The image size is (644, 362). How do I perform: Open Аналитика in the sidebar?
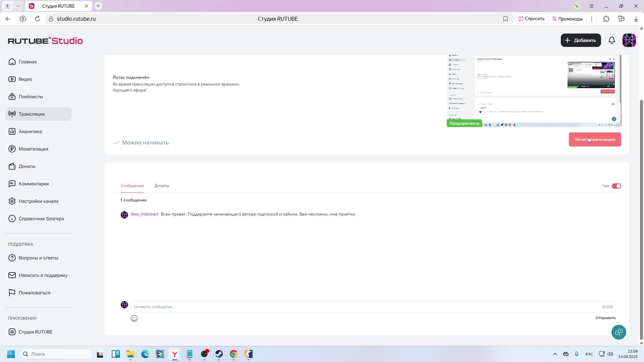coord(30,131)
